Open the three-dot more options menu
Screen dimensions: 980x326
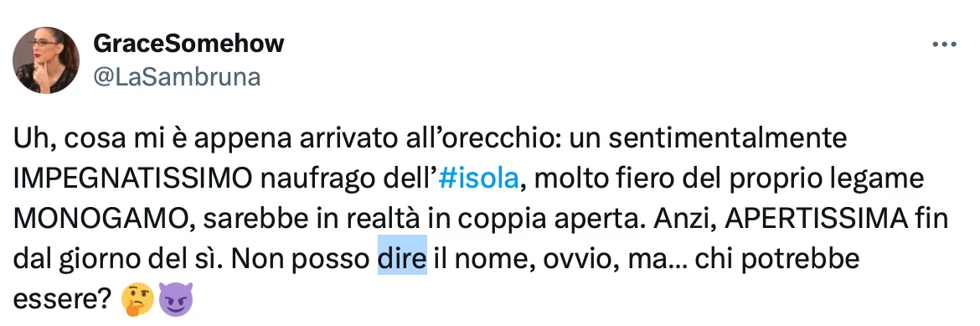click(x=944, y=44)
